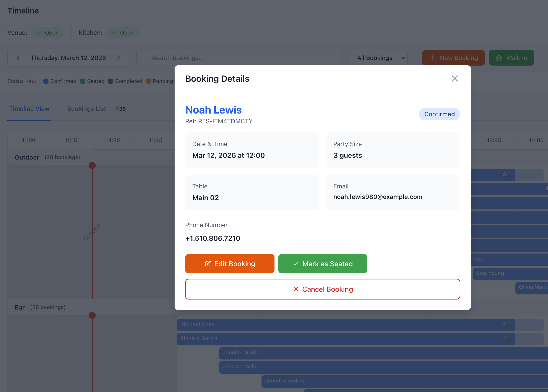
Task: Open Noah Lewis guest profile link
Action: [213, 110]
